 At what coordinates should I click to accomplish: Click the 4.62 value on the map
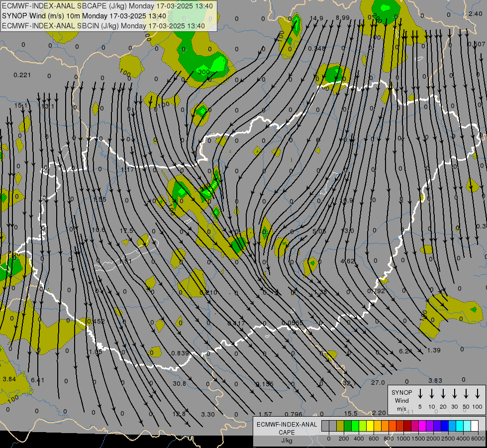tap(348, 261)
